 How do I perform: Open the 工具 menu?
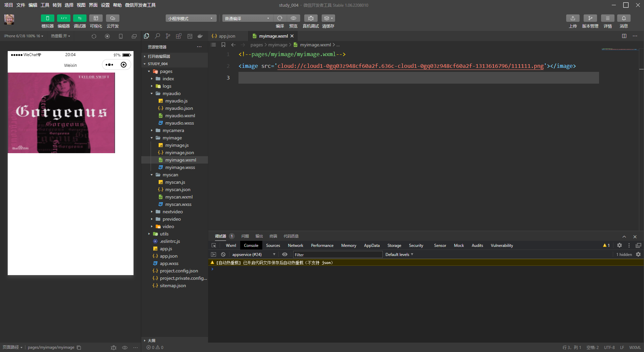(45, 5)
